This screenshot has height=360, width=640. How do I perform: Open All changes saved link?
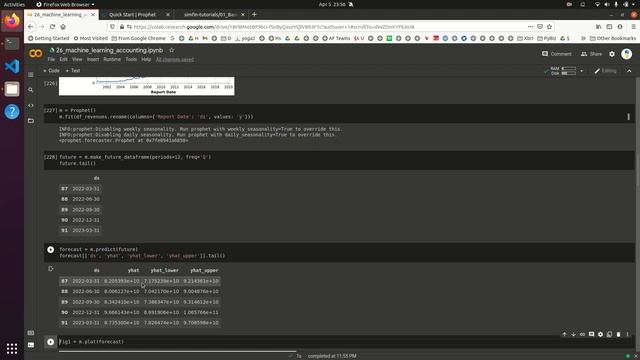click(175, 60)
